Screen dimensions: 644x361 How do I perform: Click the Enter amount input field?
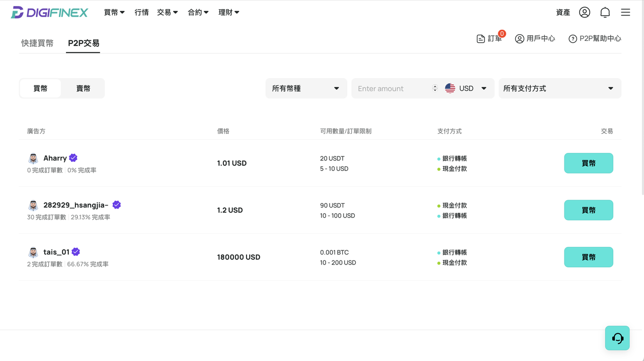click(x=392, y=88)
